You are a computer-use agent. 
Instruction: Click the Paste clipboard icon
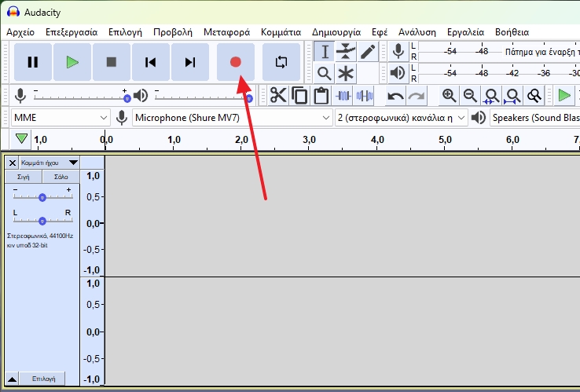(321, 96)
